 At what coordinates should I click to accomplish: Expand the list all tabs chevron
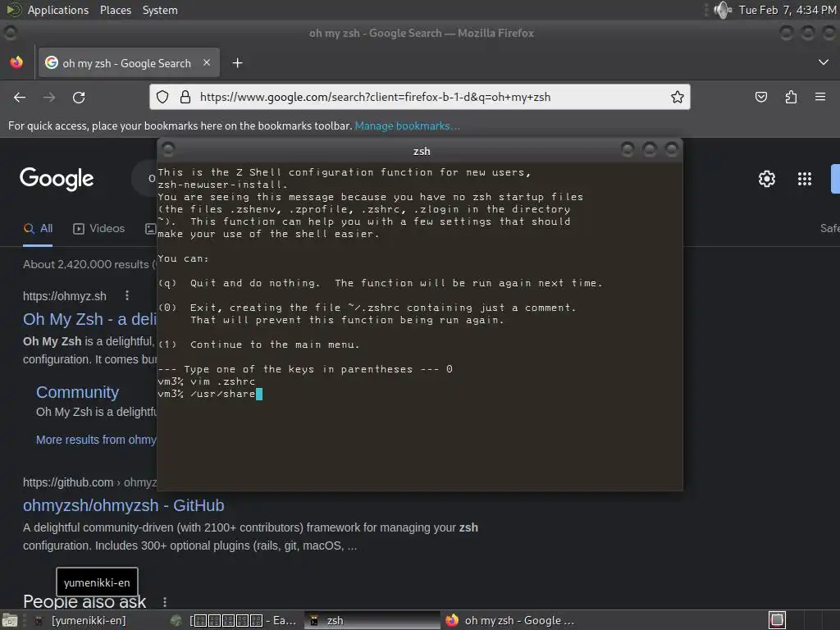[824, 62]
